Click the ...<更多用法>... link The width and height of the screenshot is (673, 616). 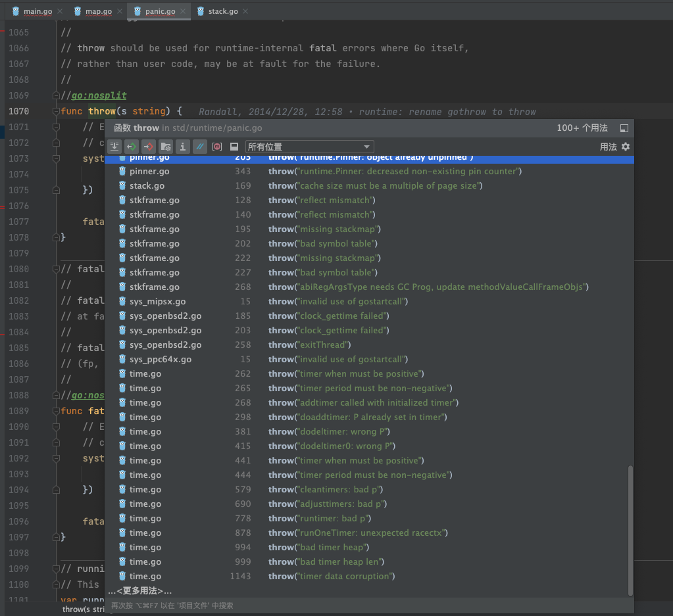[140, 591]
